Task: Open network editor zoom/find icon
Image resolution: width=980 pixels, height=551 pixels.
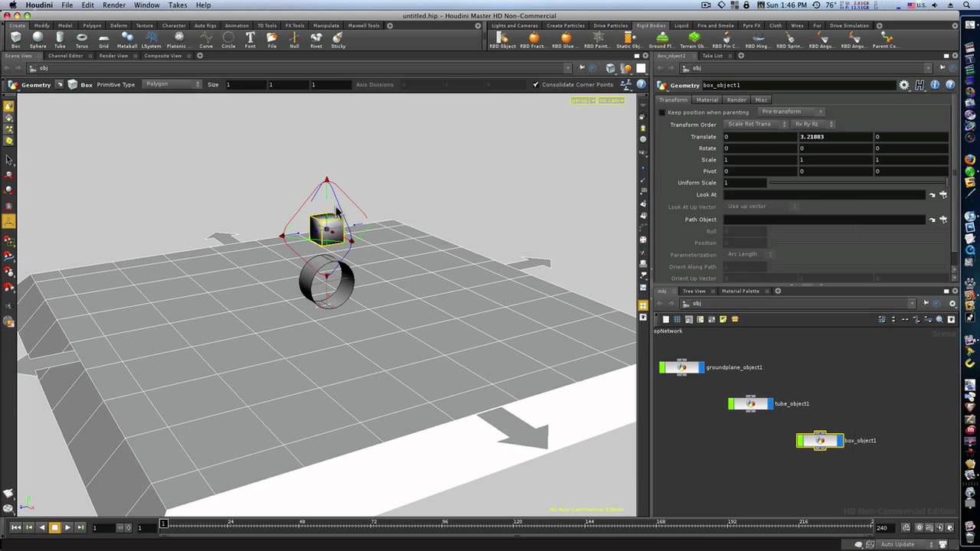Action: pos(939,319)
